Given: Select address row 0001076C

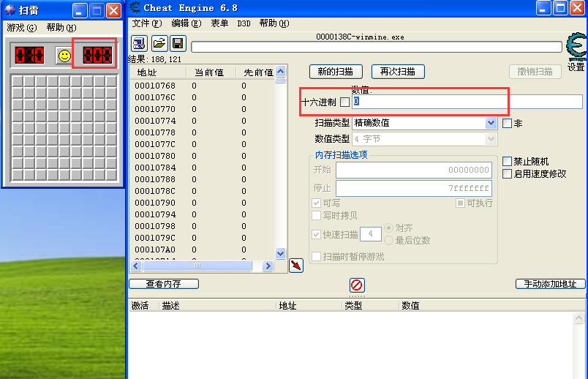Looking at the screenshot, I should pyautogui.click(x=202, y=97).
